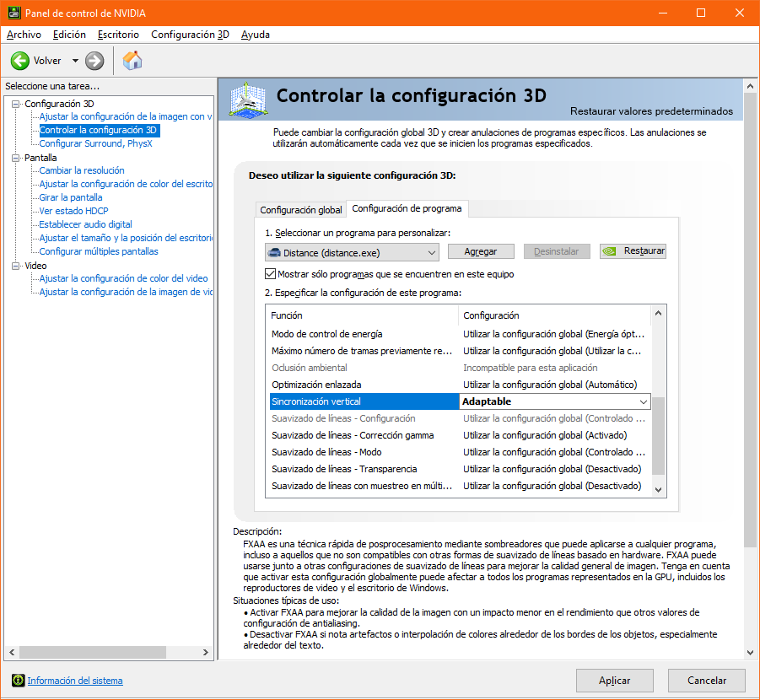The image size is (760, 700).
Task: Click the Aplicar button
Action: [x=614, y=680]
